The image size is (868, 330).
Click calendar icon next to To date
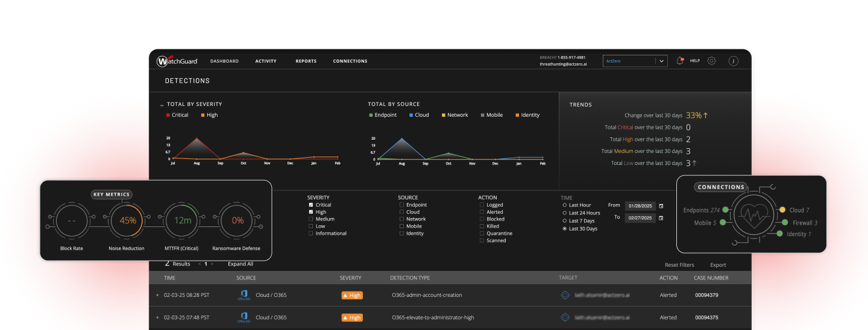click(x=661, y=218)
